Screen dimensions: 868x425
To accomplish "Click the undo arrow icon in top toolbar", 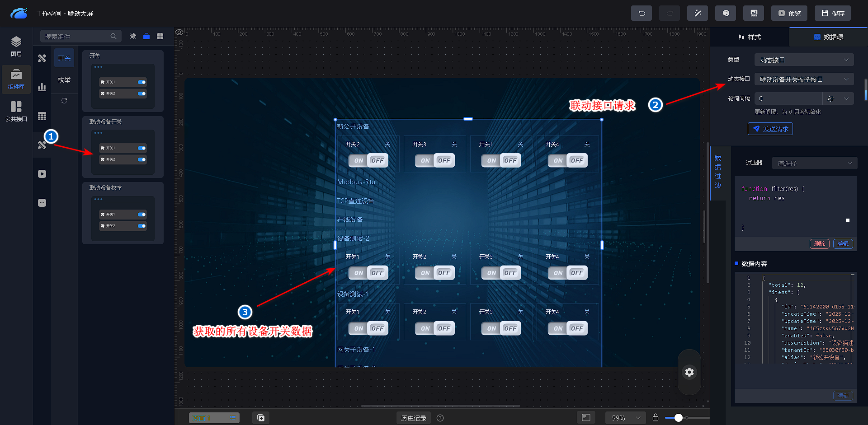I will click(x=641, y=13).
